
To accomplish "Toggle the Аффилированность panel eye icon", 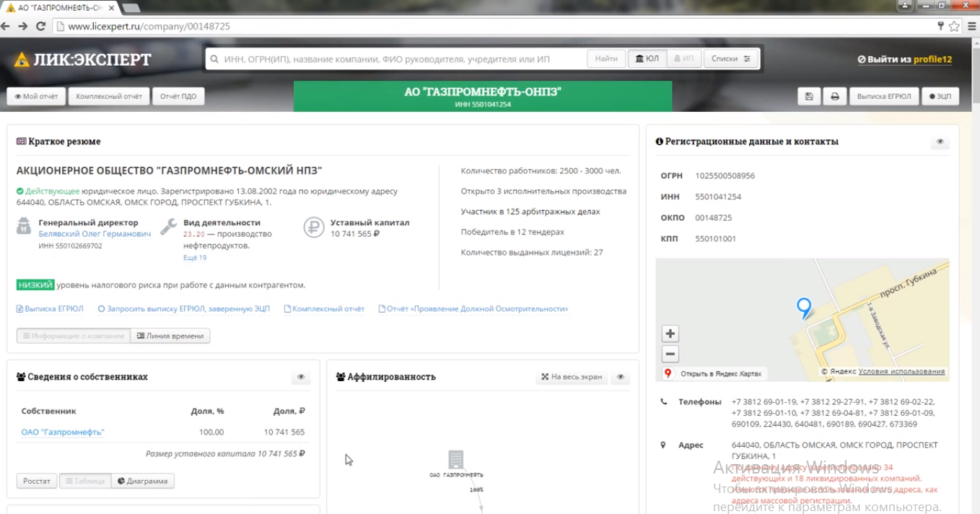I will coord(620,378).
